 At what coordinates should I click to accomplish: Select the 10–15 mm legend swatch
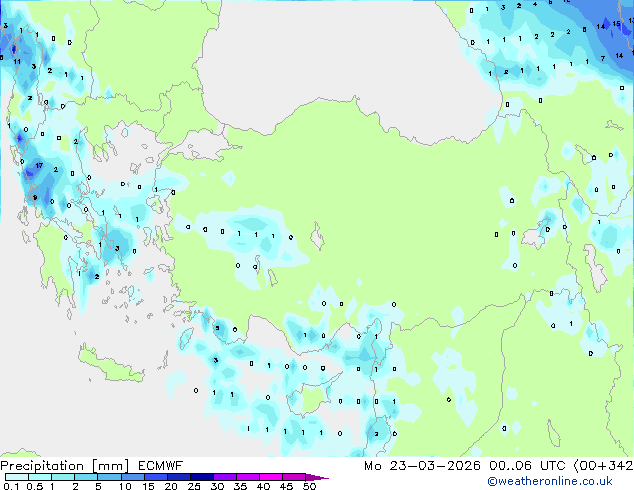point(132,477)
